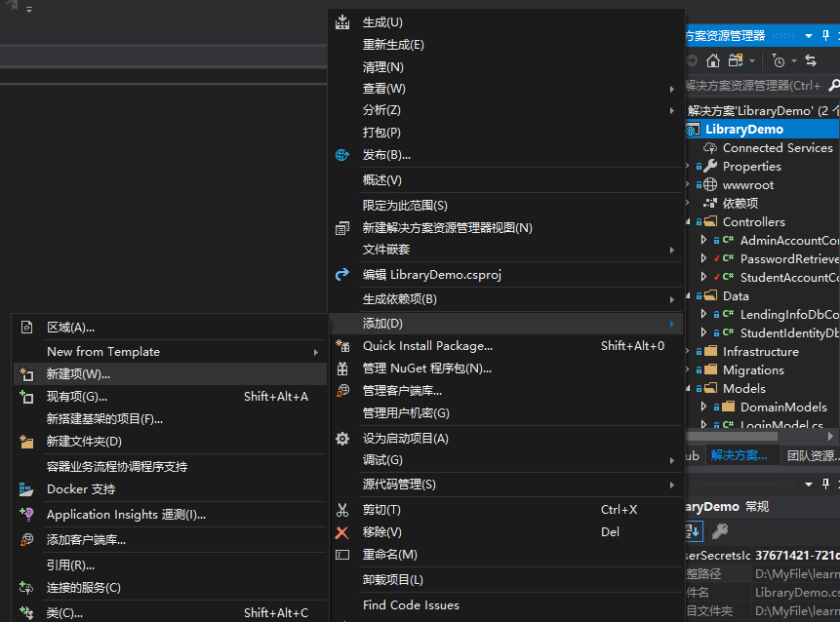Choose 新建项(W)... in Add submenu
This screenshot has height=622, width=840.
click(x=170, y=374)
